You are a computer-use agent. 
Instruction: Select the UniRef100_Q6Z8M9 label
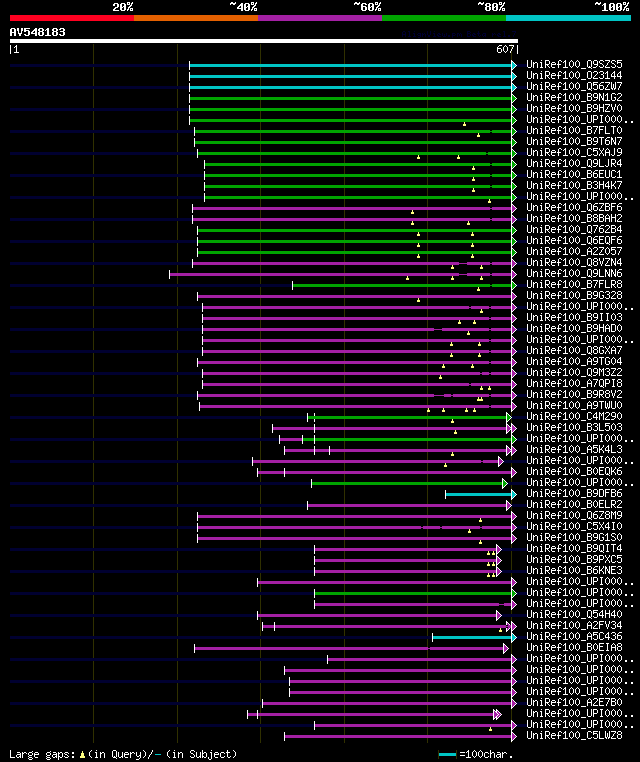(574, 515)
